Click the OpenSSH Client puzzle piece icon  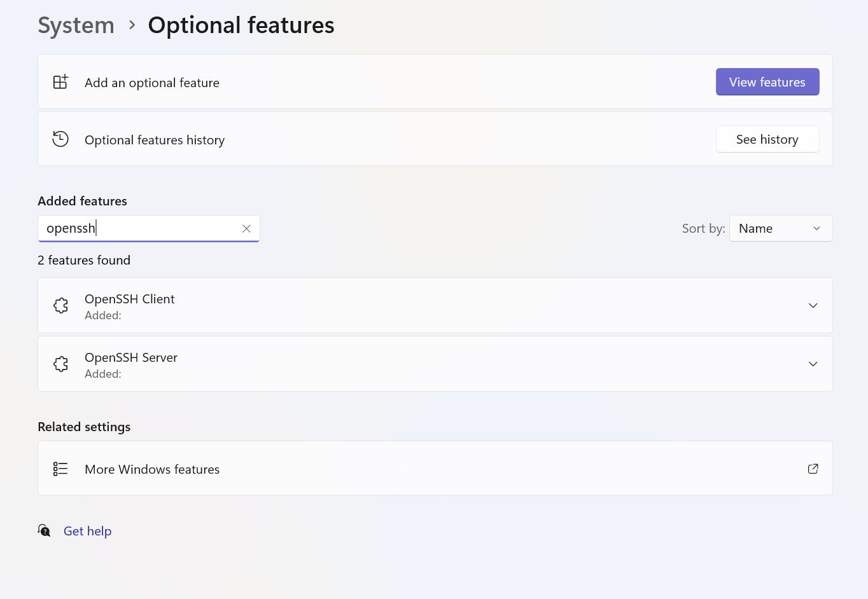click(61, 305)
